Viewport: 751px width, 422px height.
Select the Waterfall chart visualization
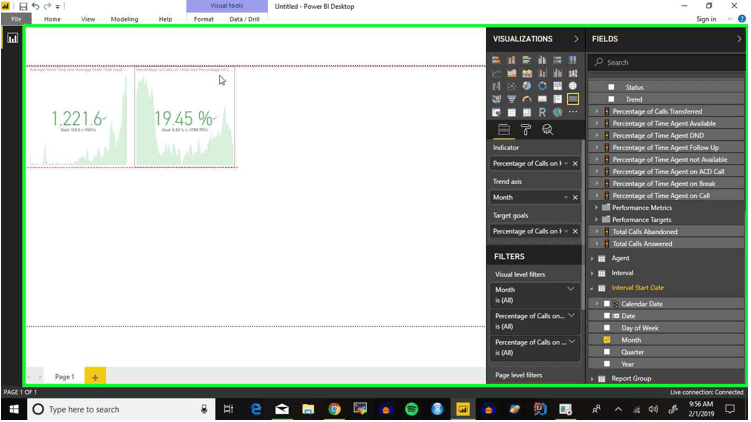[x=496, y=86]
